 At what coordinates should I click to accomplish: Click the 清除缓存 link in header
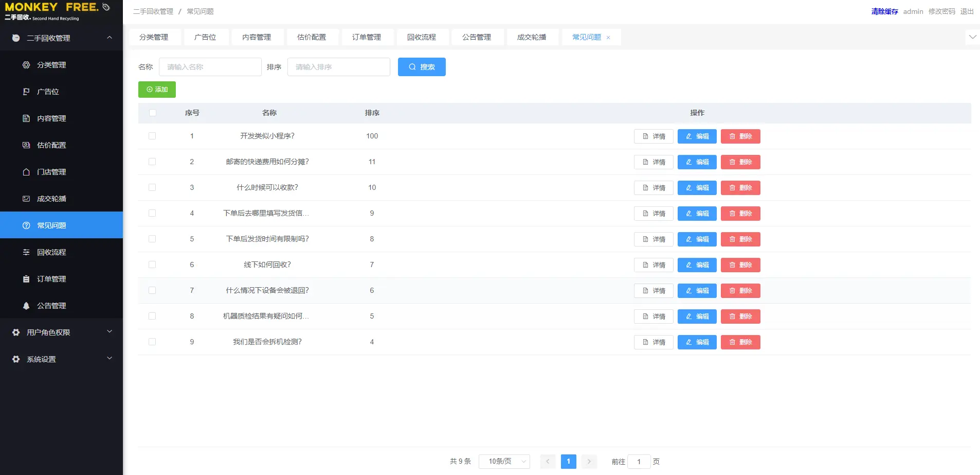coord(884,11)
